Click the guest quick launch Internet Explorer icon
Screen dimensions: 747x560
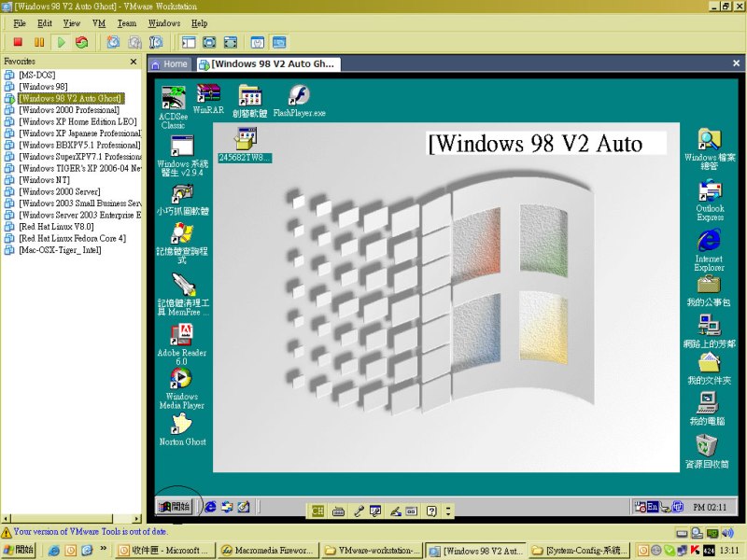(x=210, y=507)
